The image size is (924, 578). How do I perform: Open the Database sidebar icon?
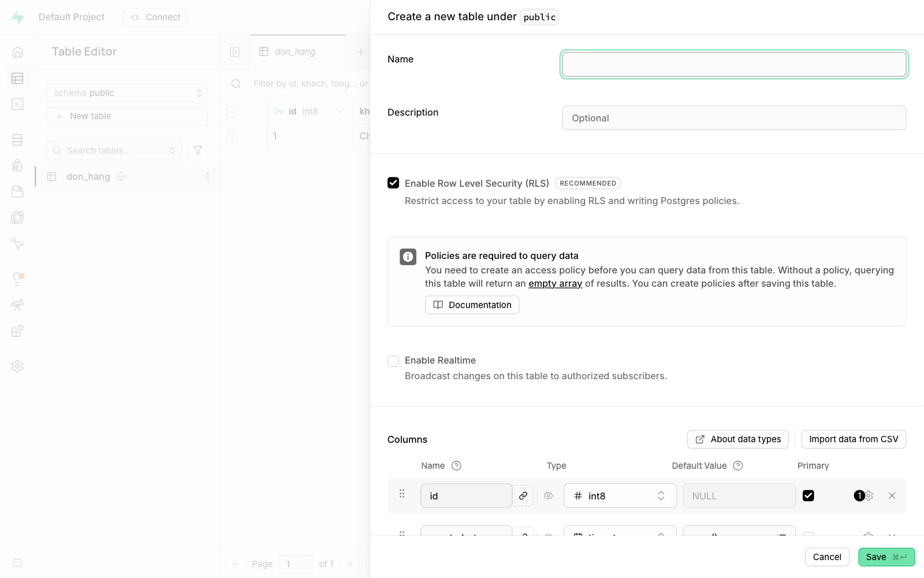17,140
